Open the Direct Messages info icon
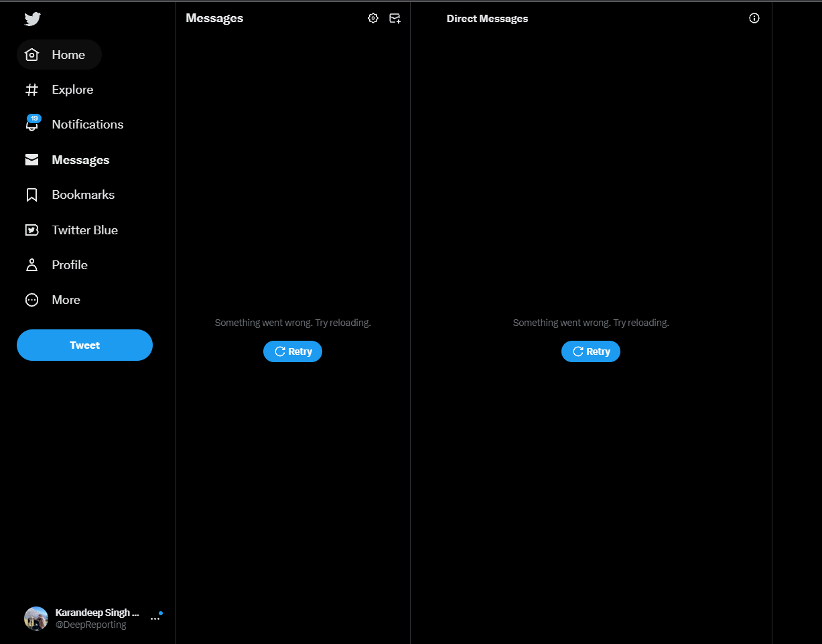The image size is (822, 644). [754, 18]
